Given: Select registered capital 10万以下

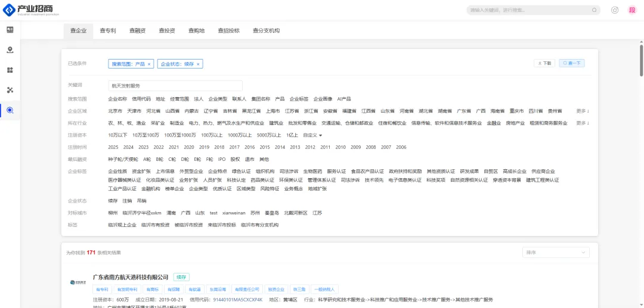Looking at the screenshot, I should tap(118, 135).
